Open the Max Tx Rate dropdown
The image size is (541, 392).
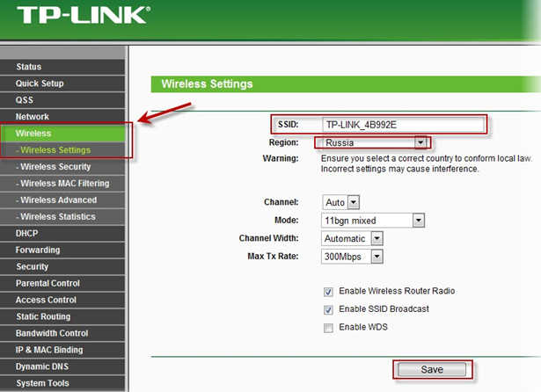point(352,257)
